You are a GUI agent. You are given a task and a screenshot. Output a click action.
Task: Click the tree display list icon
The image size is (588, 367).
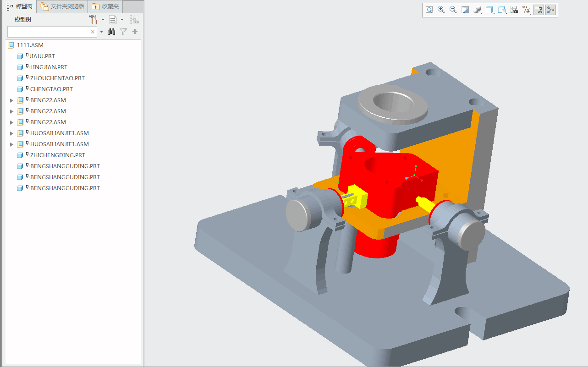[x=113, y=20]
